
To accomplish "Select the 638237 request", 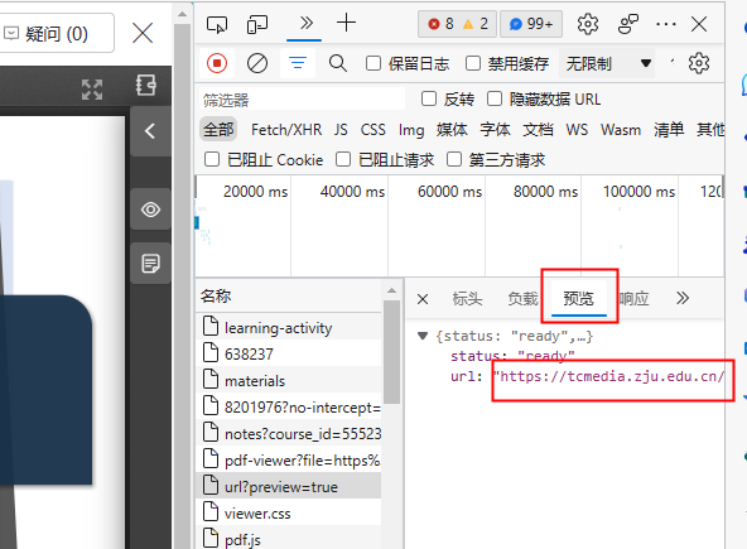I will click(x=288, y=353).
